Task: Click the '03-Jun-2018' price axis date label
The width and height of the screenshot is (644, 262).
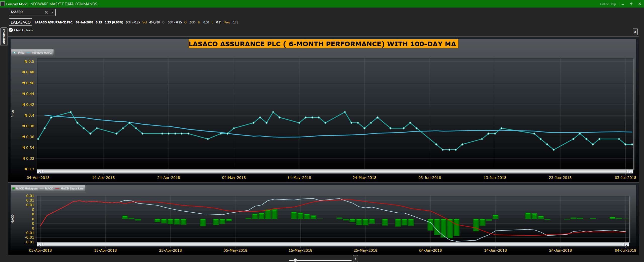Action: (430, 178)
